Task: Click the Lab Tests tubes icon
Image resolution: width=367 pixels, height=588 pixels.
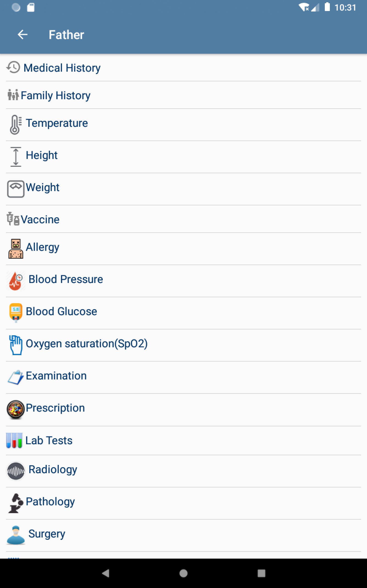Action: 14,440
